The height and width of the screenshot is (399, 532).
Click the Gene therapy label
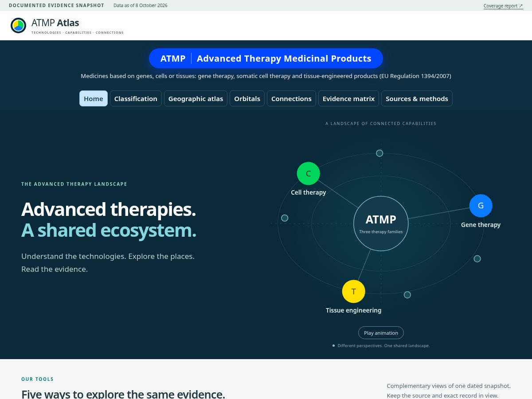pos(481,225)
